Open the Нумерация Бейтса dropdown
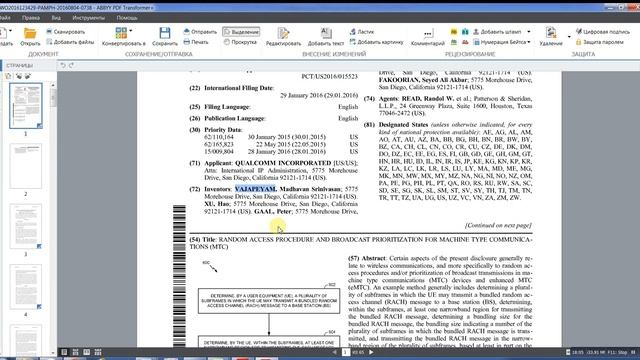Image resolution: width=640 pixels, height=360 pixels. point(529,42)
